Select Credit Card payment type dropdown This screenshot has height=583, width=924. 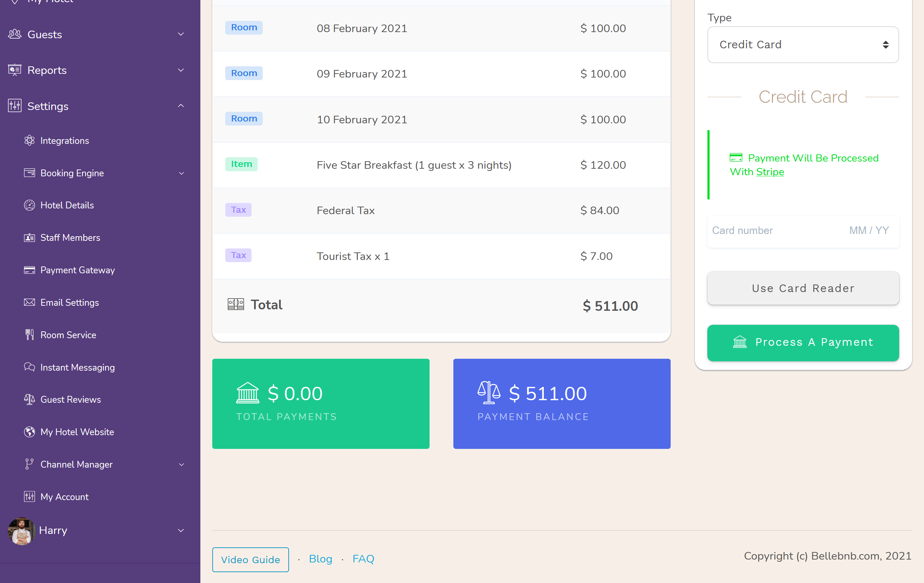point(803,45)
